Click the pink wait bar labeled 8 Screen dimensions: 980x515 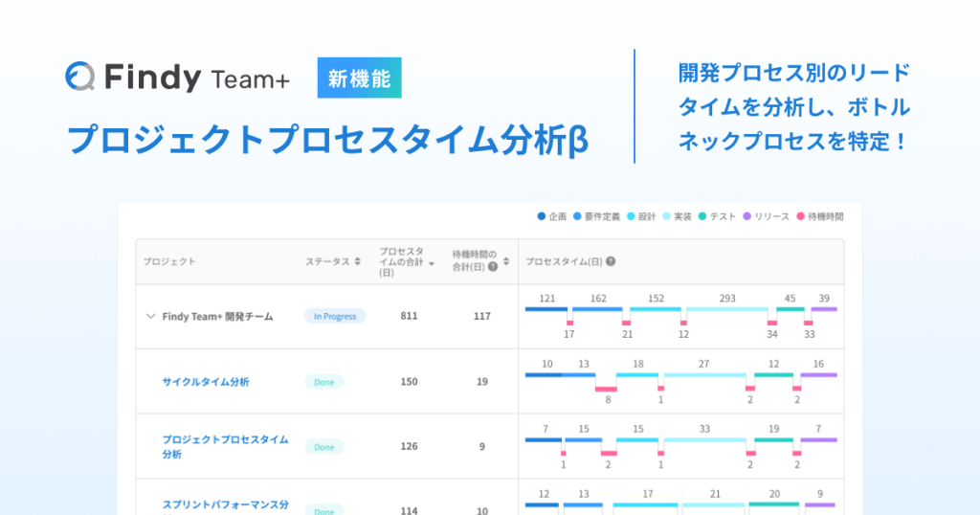[606, 389]
